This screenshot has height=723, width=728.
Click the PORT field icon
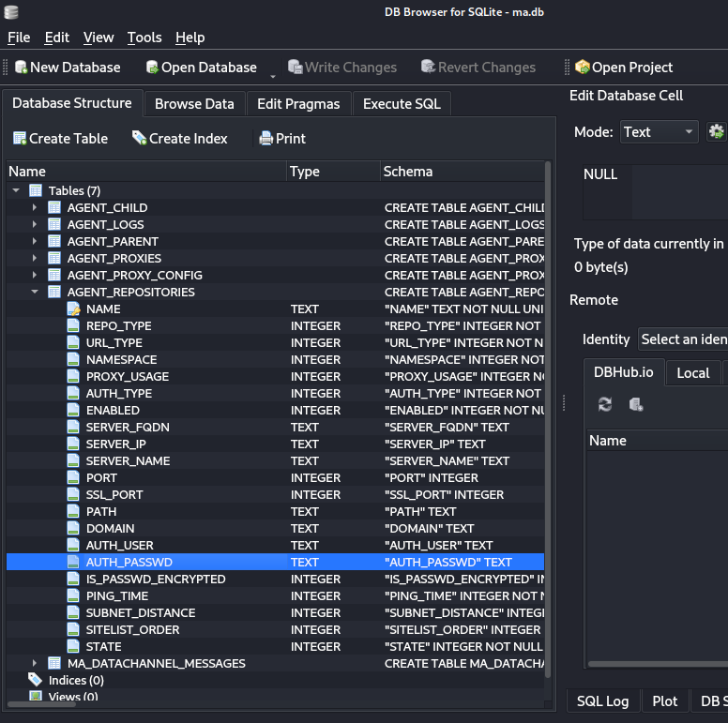pyautogui.click(x=73, y=477)
